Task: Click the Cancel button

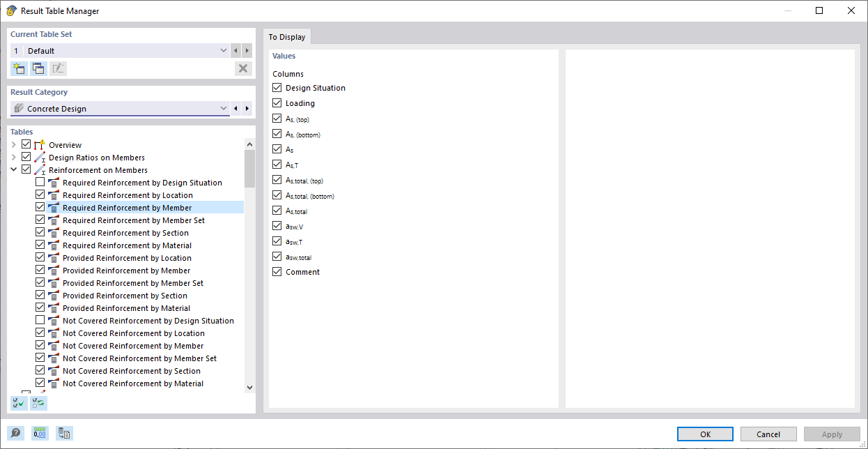Action: click(x=768, y=434)
